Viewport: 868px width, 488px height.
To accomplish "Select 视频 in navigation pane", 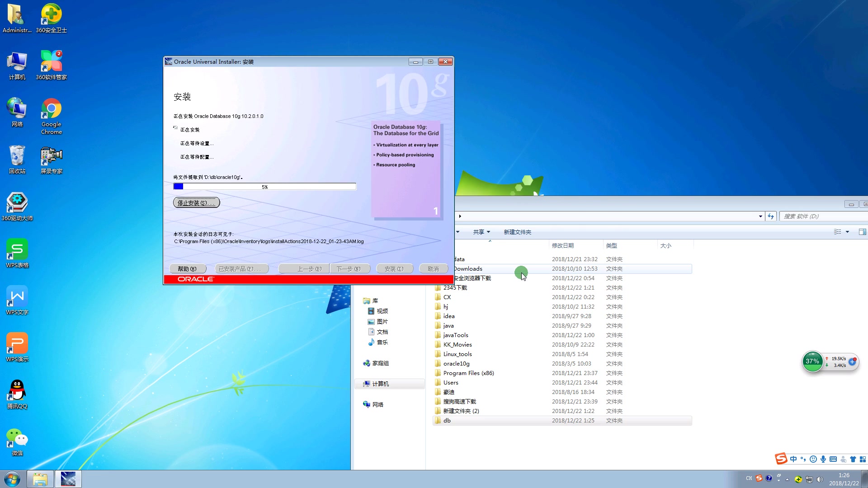I will 378,311.
